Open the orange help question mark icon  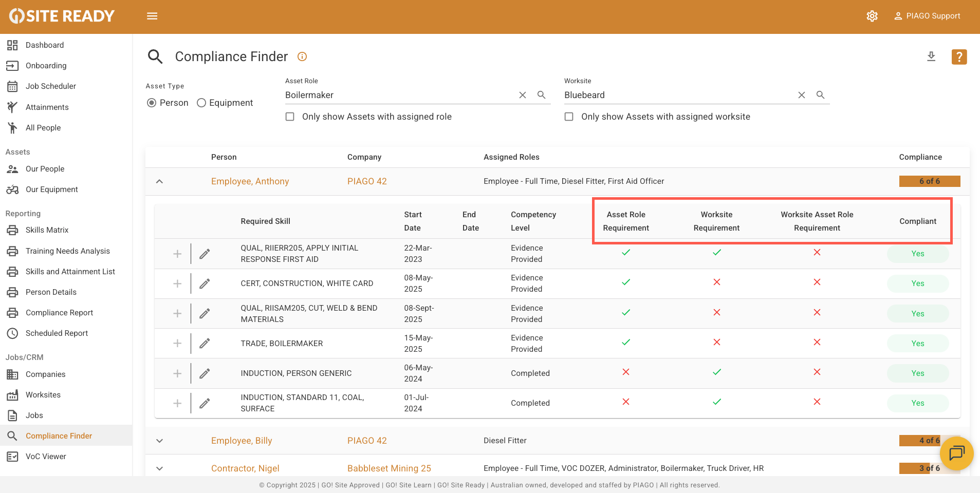pyautogui.click(x=959, y=56)
